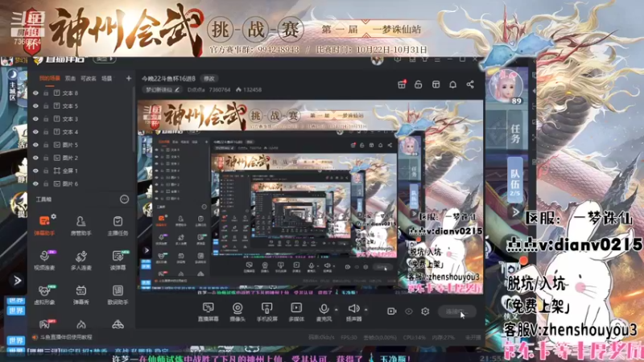This screenshot has width=644, height=362.
Task: Open the layout icon in the top toolbar
Action: (436, 84)
